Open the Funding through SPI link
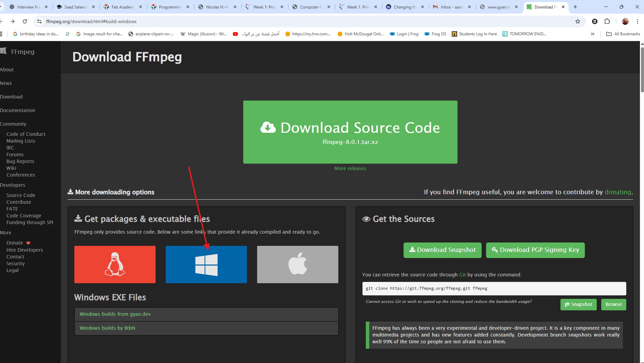Image resolution: width=644 pixels, height=363 pixels. tap(30, 222)
